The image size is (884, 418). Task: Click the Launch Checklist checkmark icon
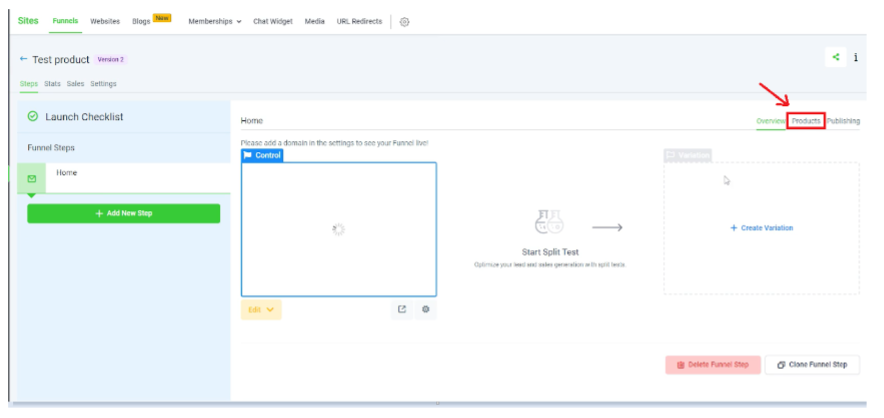33,117
